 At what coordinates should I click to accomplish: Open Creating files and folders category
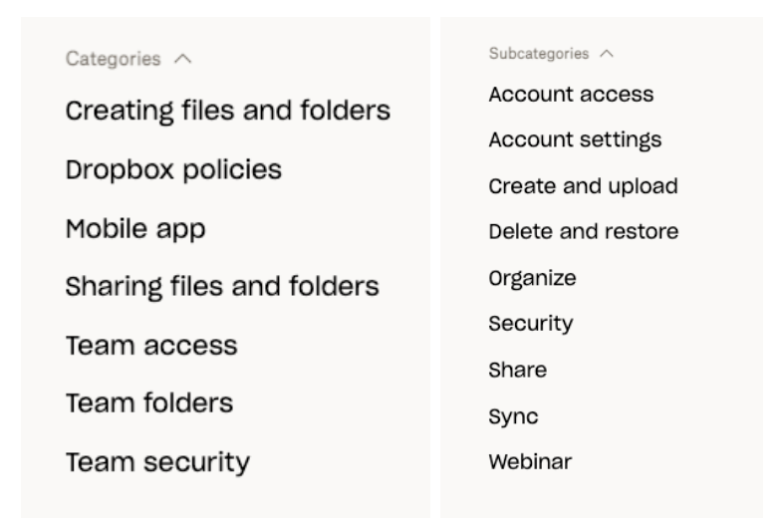click(x=227, y=111)
